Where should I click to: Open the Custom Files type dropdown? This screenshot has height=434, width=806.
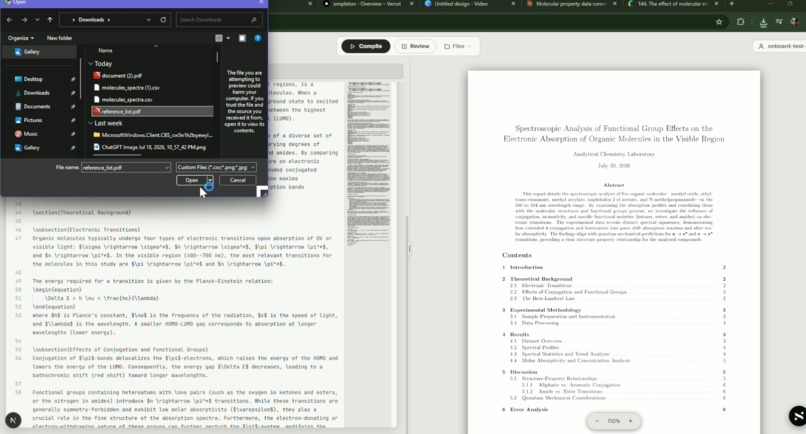[216, 167]
